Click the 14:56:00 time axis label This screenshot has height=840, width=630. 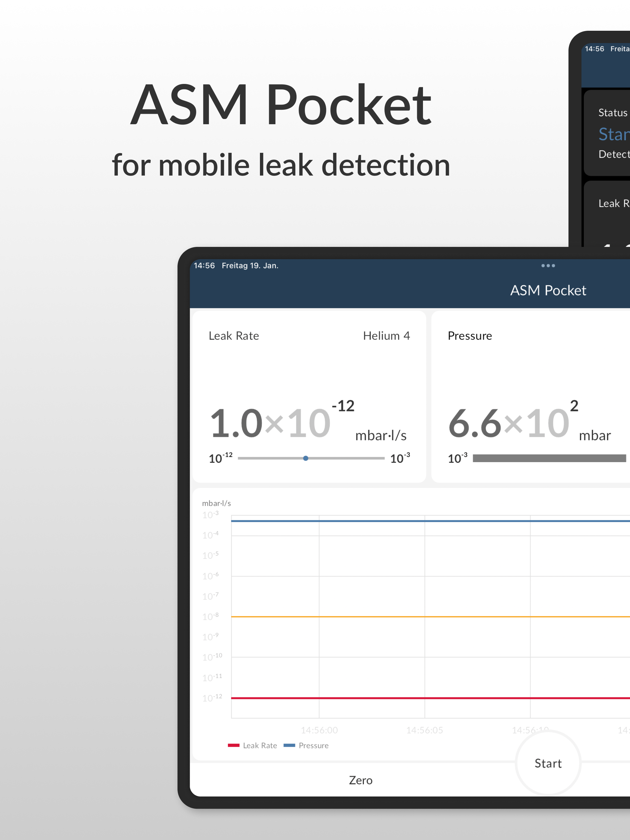click(319, 730)
